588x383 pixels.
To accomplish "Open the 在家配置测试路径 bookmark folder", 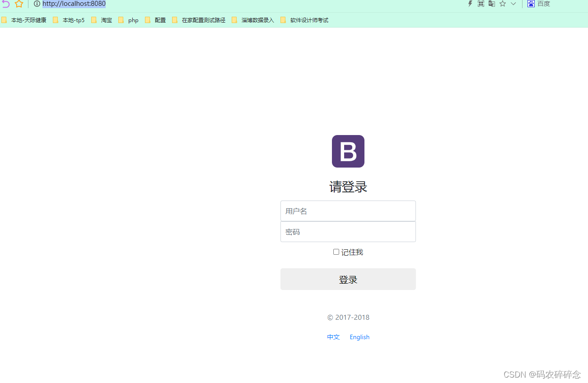I will (199, 20).
